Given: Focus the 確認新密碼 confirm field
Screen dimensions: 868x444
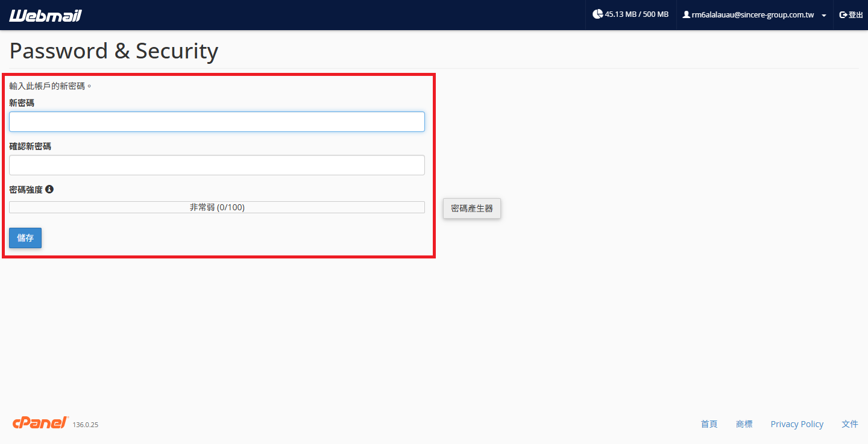Looking at the screenshot, I should [217, 165].
